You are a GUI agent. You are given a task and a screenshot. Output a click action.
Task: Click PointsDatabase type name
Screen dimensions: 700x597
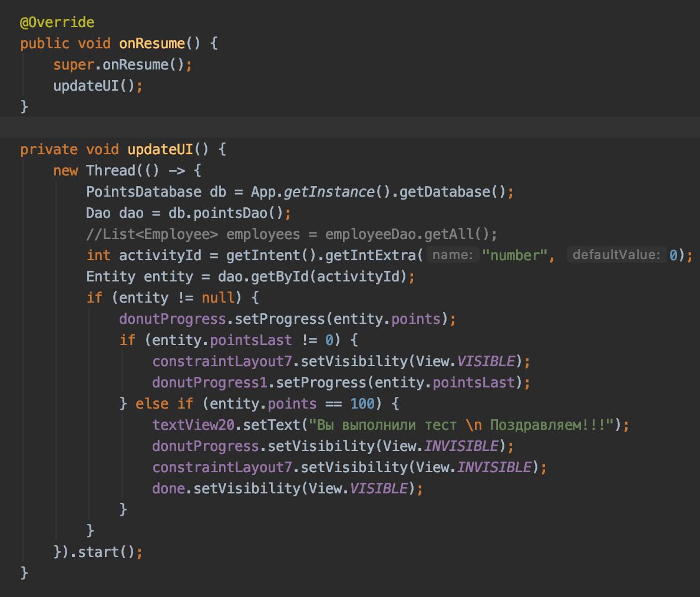coord(143,192)
